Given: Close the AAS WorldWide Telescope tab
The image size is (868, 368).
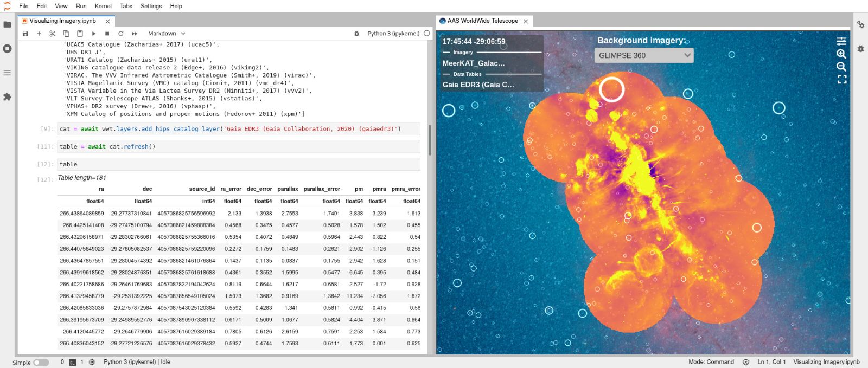Looking at the screenshot, I should tap(526, 21).
